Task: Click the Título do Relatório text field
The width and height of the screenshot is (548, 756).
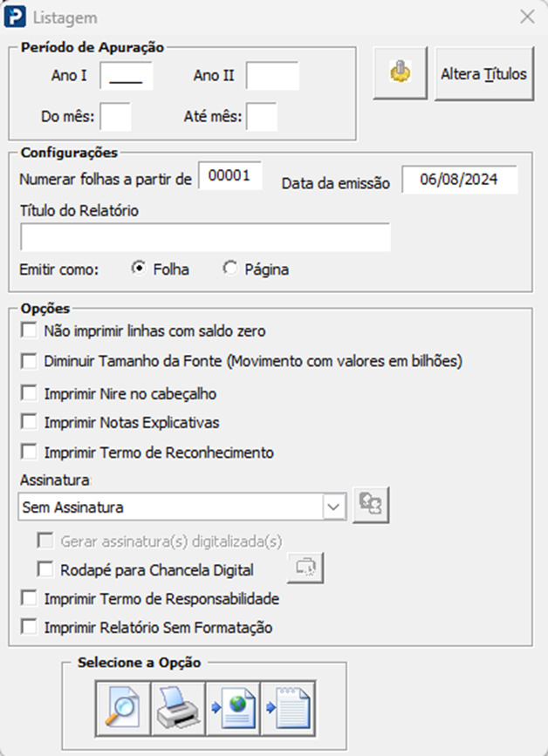Action: coord(206,236)
